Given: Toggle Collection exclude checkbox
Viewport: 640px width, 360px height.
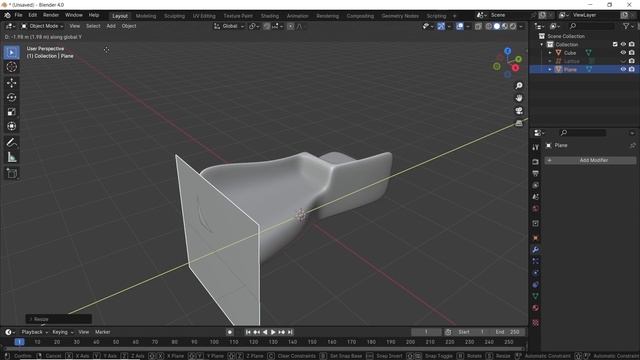Looking at the screenshot, I should [x=615, y=44].
